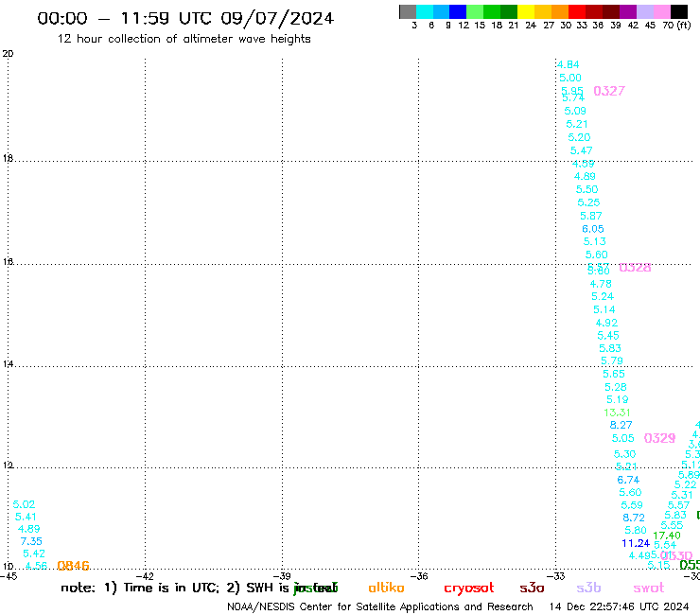Click the pink legend color swatch
700x615 pixels.
tap(662, 11)
